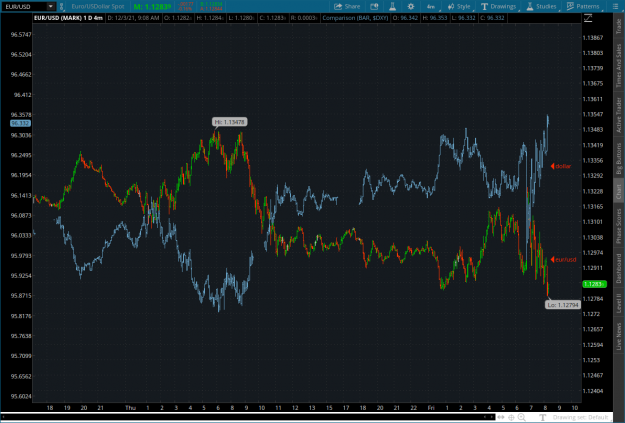625x423 pixels.
Task: Open the Active Trader sidebar tab
Action: (619, 115)
